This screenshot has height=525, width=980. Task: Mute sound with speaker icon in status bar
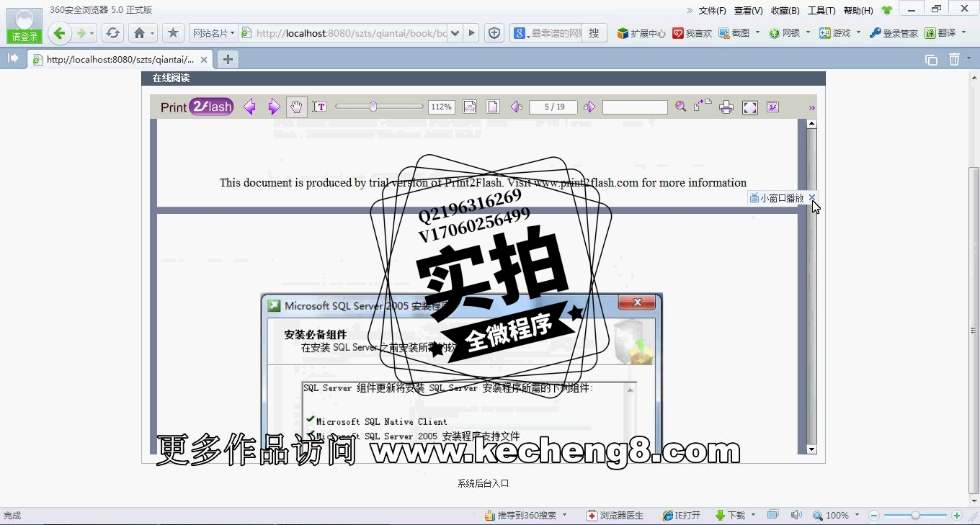(x=796, y=516)
